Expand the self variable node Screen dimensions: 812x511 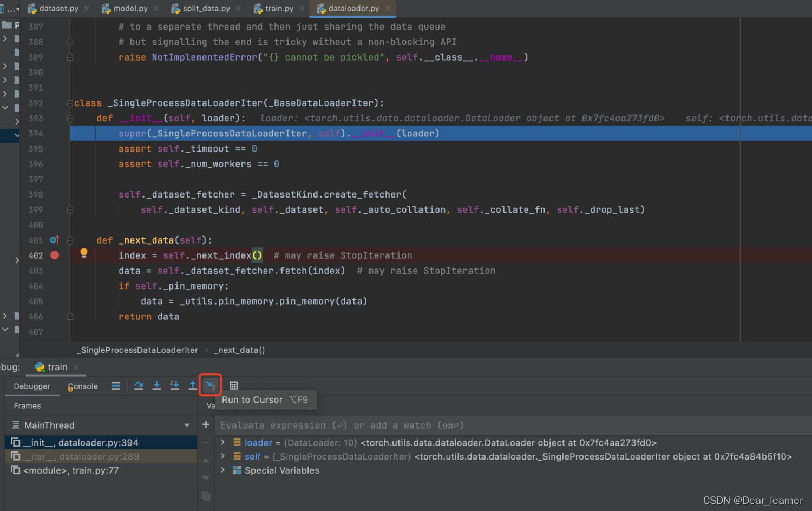(222, 456)
